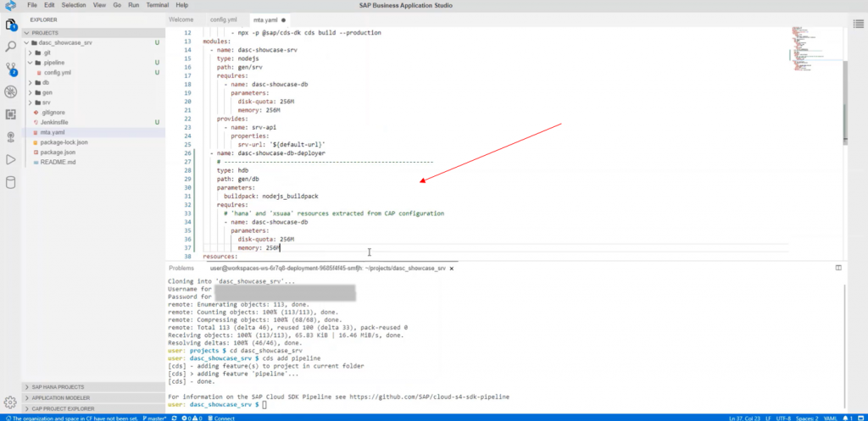
Task: Close the terminal tab
Action: coord(451,269)
